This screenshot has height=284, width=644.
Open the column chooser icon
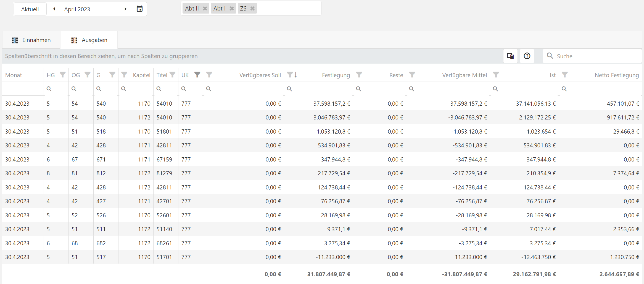coord(510,56)
